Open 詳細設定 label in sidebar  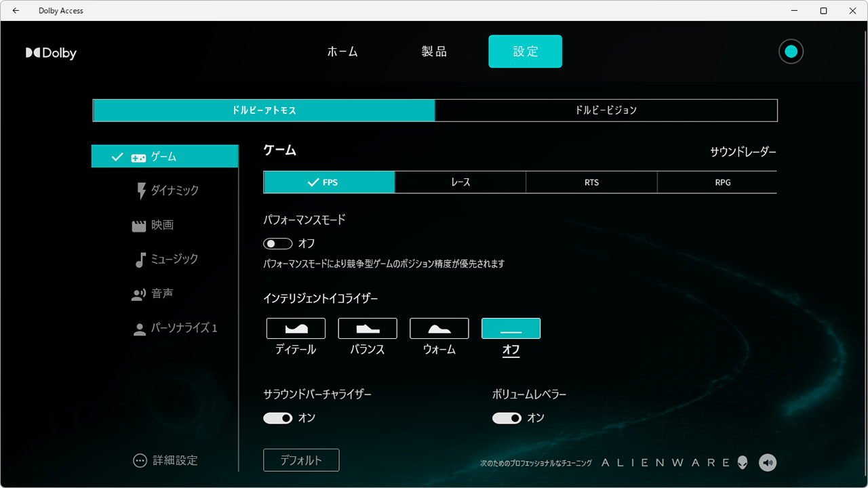click(x=175, y=461)
